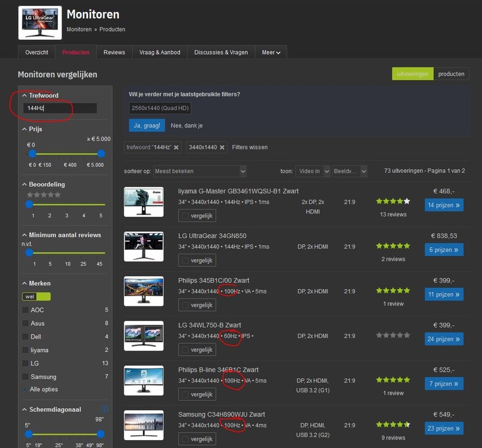Check the Dell brand filter
Image resolution: width=482 pixels, height=448 pixels.
click(25, 337)
